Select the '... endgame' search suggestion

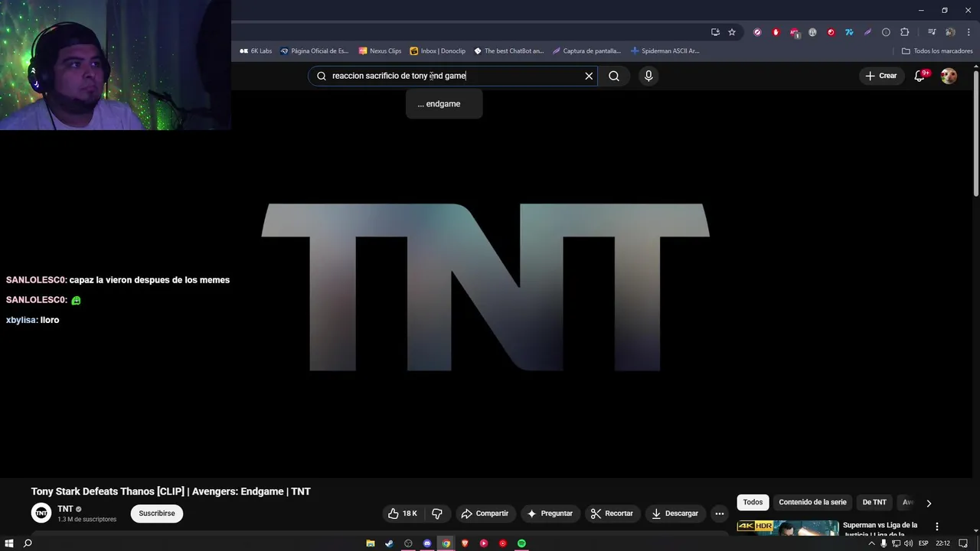click(444, 104)
